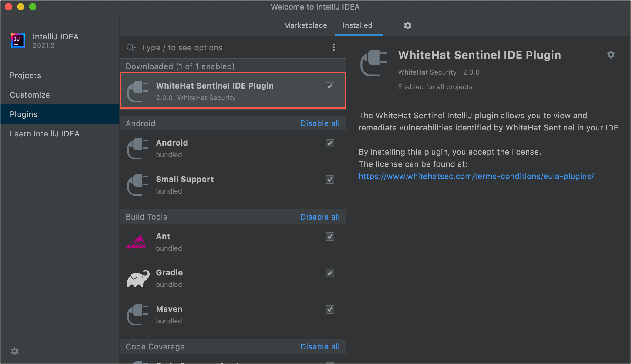Toggle the Smali Support checkbox
This screenshot has width=631, height=364.
coord(330,180)
